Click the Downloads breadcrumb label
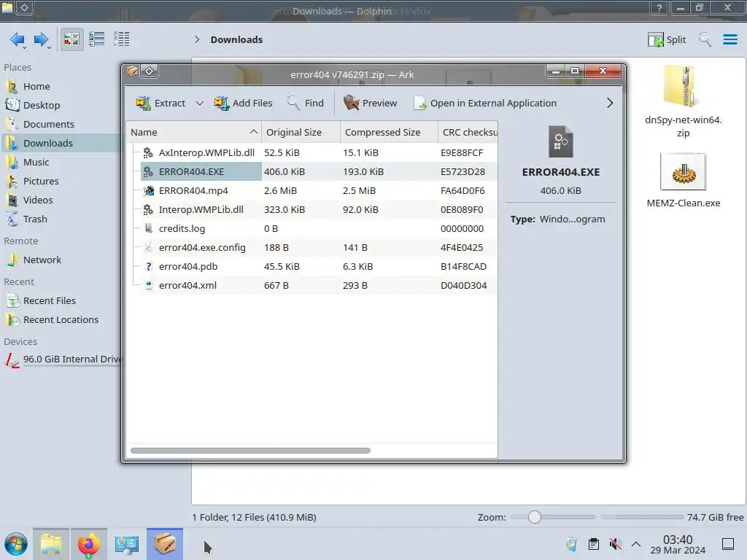 237,39
